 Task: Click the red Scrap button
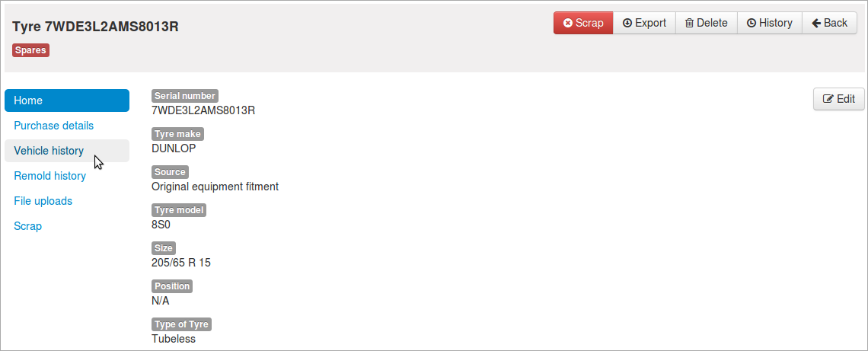583,23
